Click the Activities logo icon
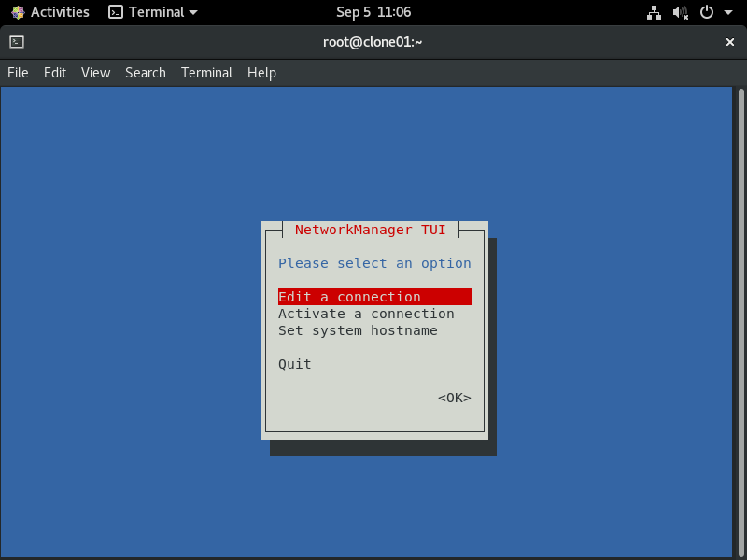Screen dimensions: 747x560 [x=18, y=12]
